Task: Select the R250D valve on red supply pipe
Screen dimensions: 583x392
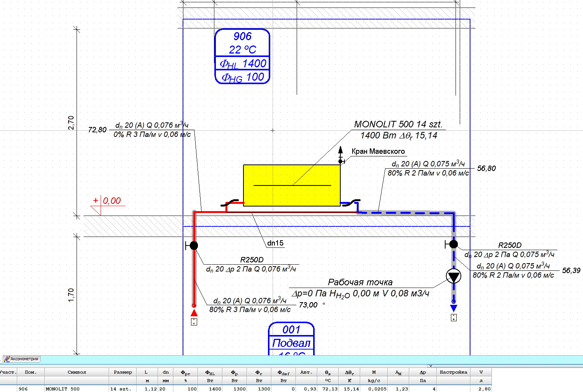Action: [194, 246]
